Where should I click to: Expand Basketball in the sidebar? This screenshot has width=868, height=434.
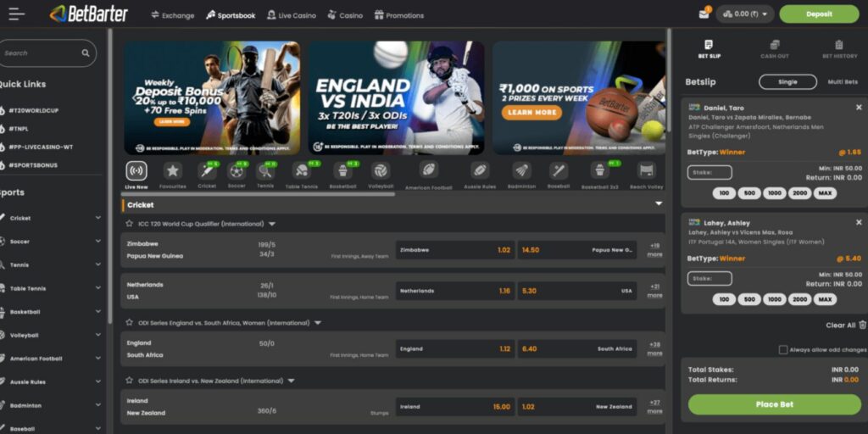click(98, 312)
